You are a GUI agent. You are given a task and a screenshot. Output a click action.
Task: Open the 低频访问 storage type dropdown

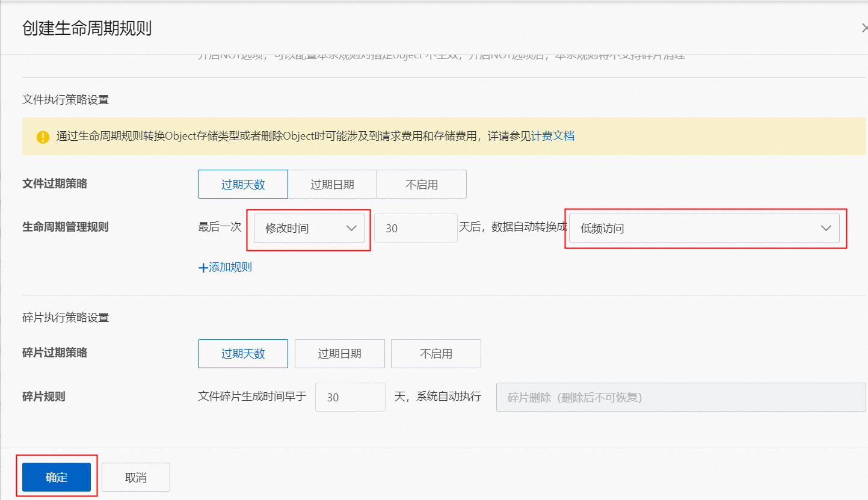pyautogui.click(x=704, y=229)
